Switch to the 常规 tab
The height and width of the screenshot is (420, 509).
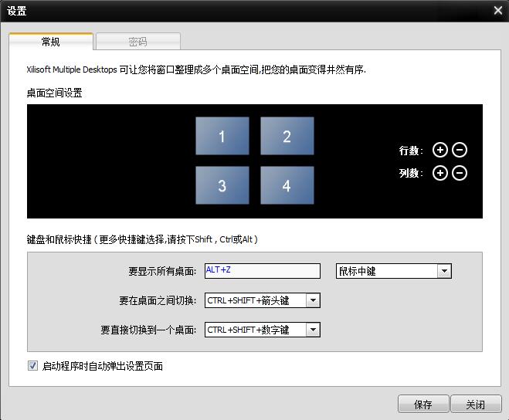pyautogui.click(x=51, y=42)
